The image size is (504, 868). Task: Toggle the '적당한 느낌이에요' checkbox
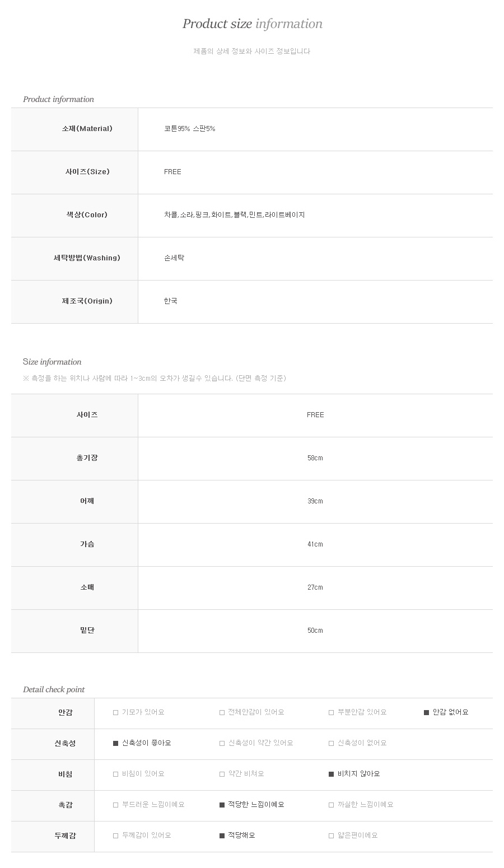click(x=222, y=805)
